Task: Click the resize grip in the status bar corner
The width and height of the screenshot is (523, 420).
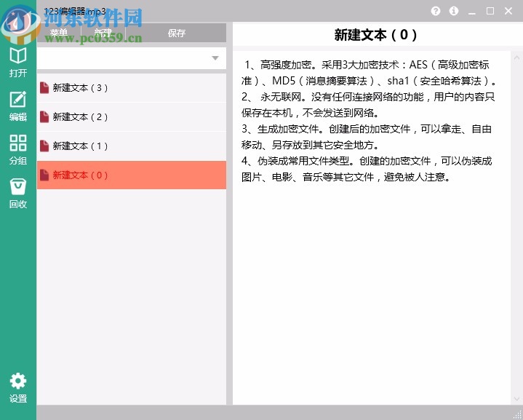Action: [x=518, y=414]
